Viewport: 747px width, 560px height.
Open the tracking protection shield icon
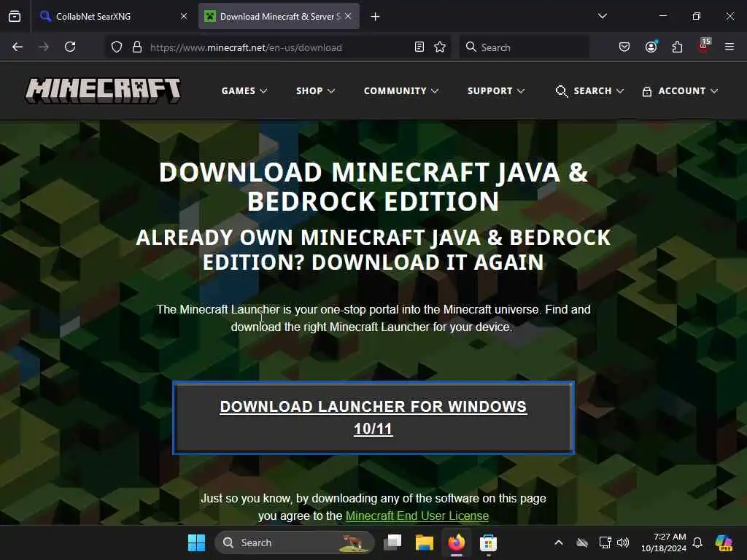pos(117,47)
